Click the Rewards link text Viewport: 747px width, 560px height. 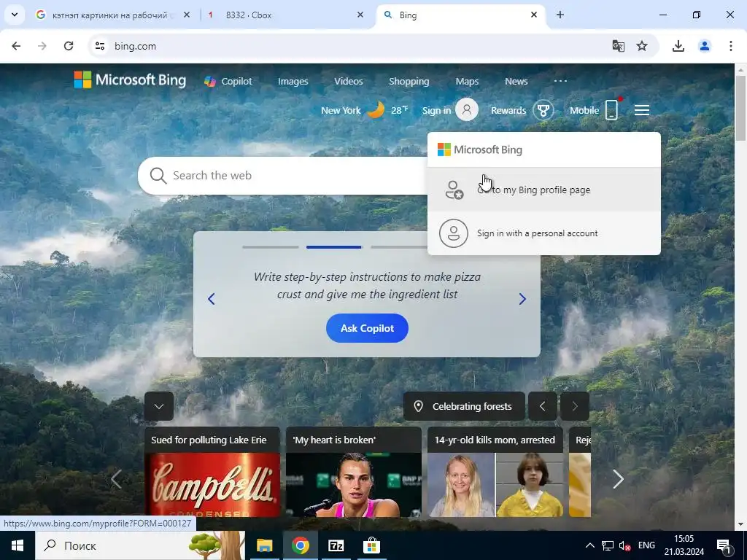(x=508, y=111)
